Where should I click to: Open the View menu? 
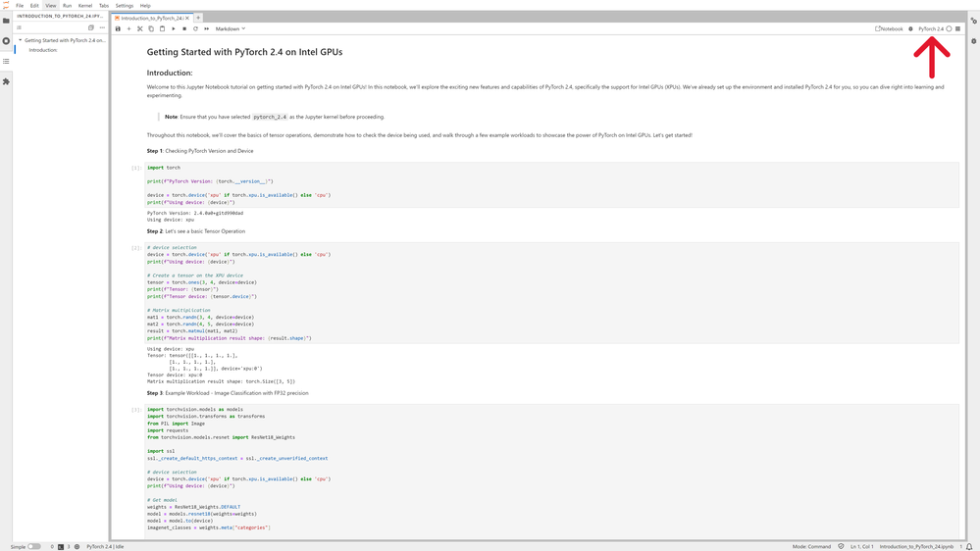[x=51, y=6]
